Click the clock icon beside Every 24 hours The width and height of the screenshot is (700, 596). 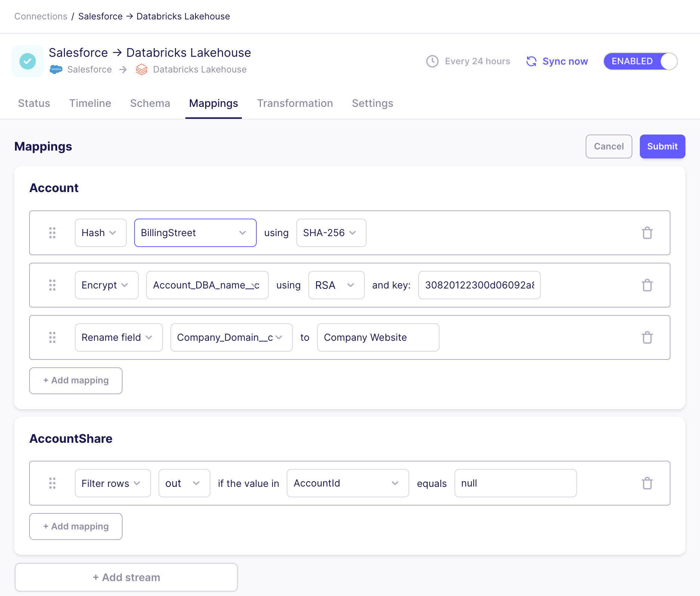pyautogui.click(x=432, y=61)
